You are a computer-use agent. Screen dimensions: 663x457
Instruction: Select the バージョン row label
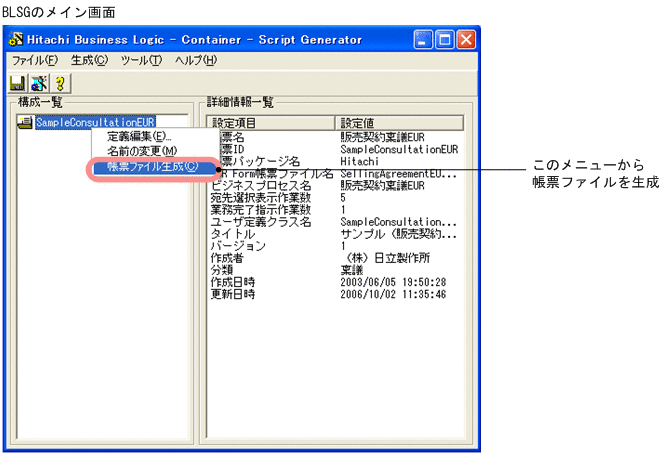click(x=238, y=246)
